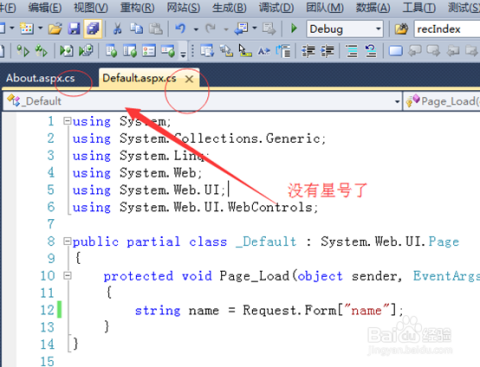Viewport: 480px width, 367px height.
Task: Click green arrow with single document icon
Action: [66, 51]
